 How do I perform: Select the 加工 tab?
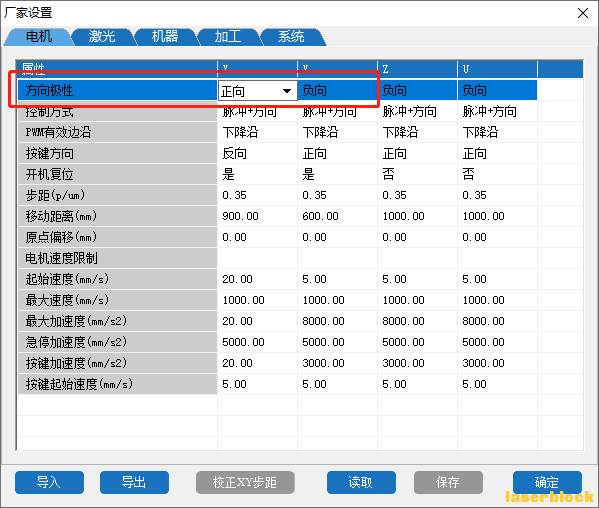pos(228,37)
